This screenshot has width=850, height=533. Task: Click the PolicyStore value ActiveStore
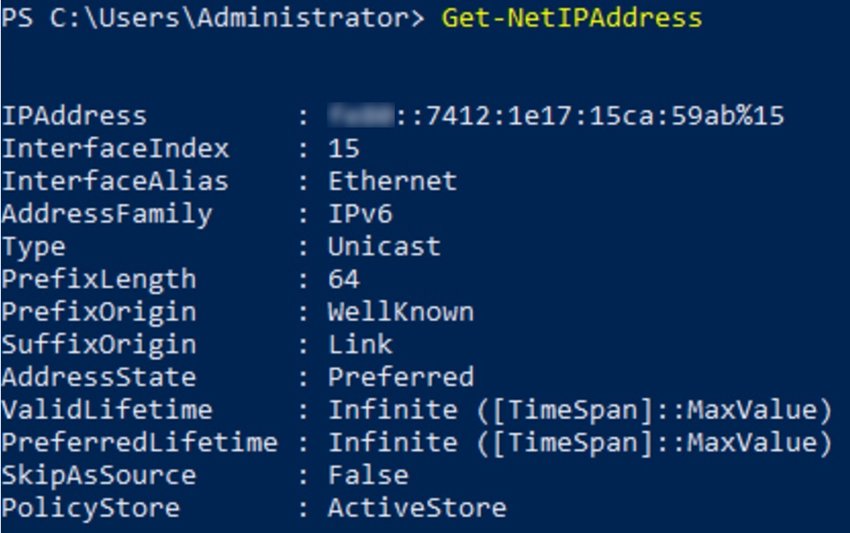[x=416, y=508]
